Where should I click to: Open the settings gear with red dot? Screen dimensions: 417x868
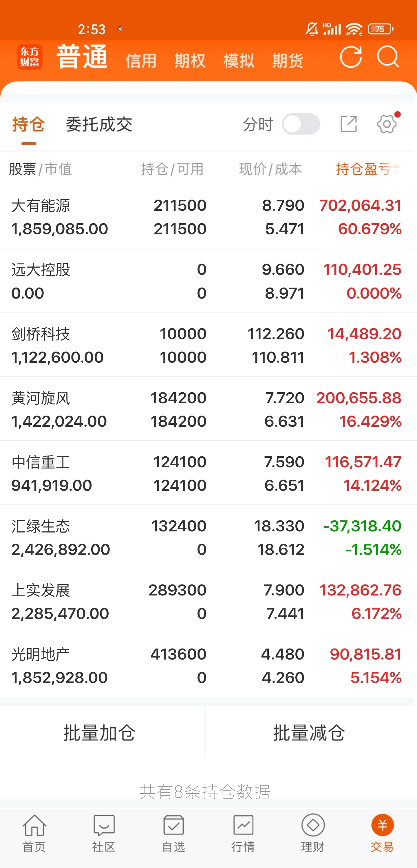click(x=387, y=124)
